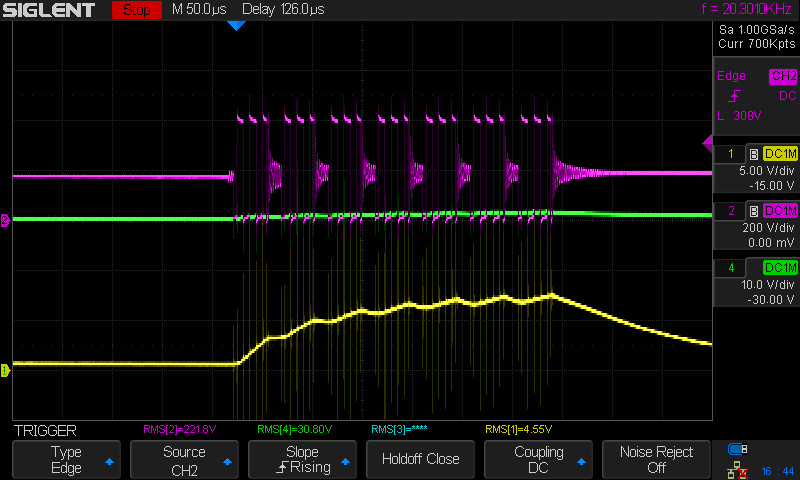Click the USB storage status icon
The image size is (800, 480).
coord(737,449)
